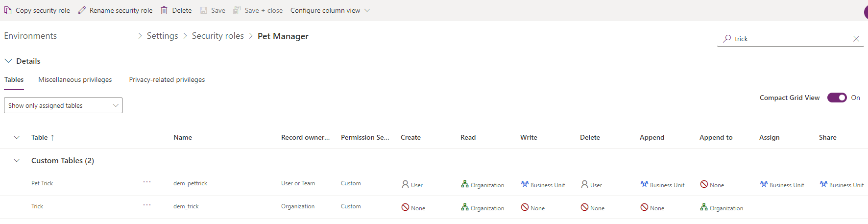Collapse the Custom Tables group
868x224 pixels.
tap(17, 160)
